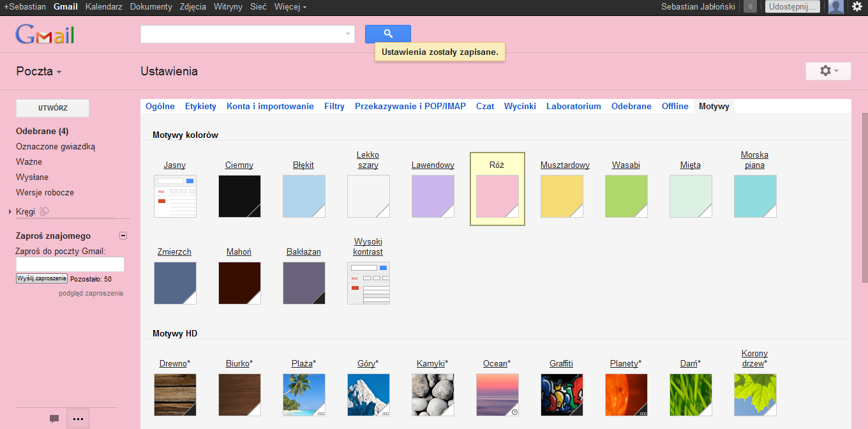
Task: Pick the Ciemny black color swatch
Action: click(240, 197)
